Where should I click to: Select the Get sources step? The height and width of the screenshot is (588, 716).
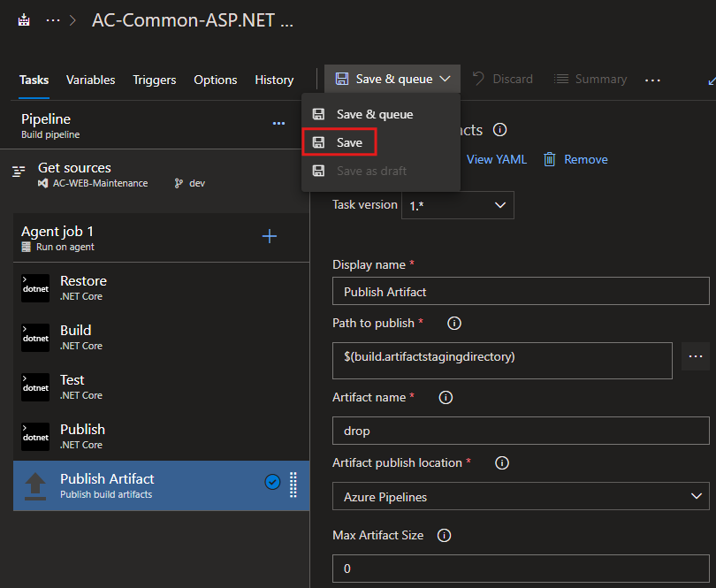pos(155,175)
